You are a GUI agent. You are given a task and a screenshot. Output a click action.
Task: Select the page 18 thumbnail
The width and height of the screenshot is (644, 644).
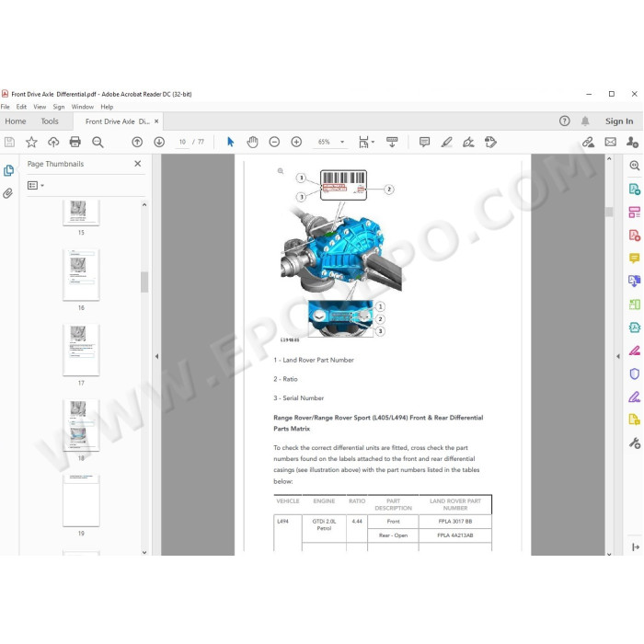click(x=81, y=425)
